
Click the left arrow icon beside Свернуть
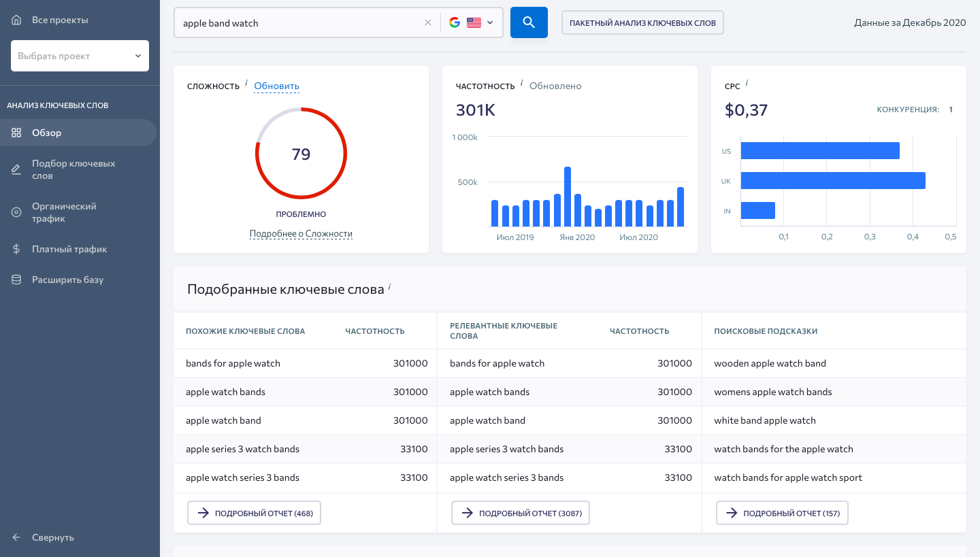(x=16, y=537)
